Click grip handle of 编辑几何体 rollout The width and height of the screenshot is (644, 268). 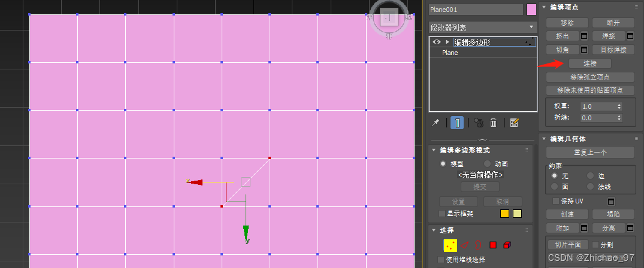pos(636,139)
